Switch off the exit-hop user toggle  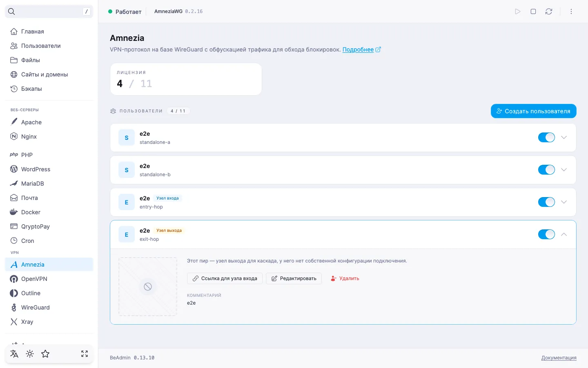[546, 234]
